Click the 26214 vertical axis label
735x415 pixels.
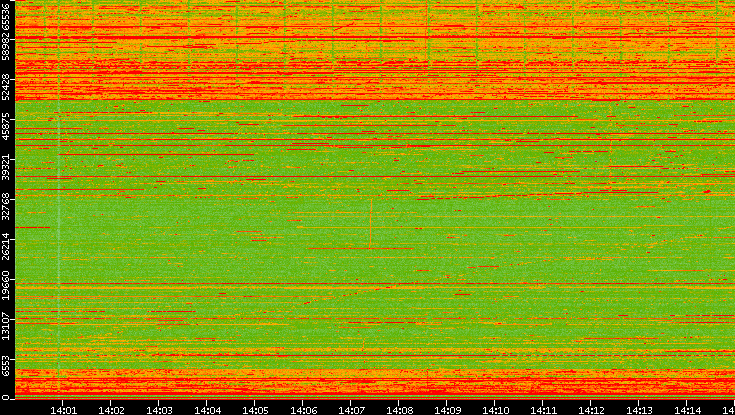click(x=7, y=246)
